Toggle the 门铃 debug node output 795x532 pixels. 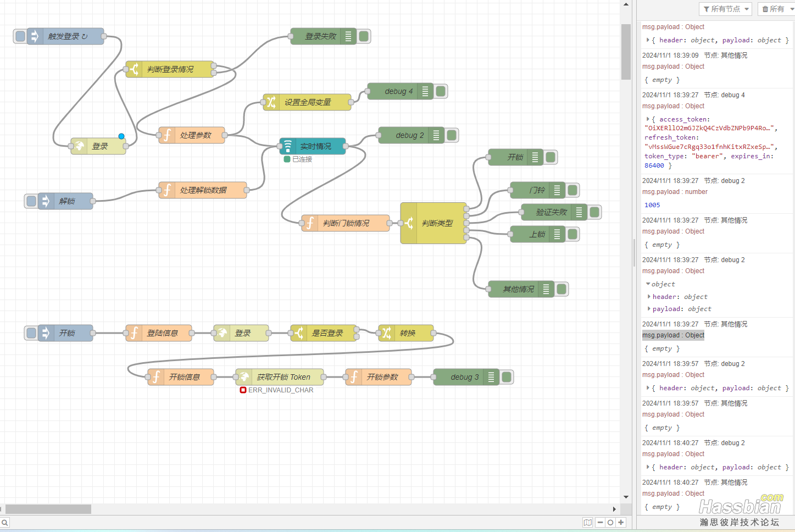click(572, 190)
